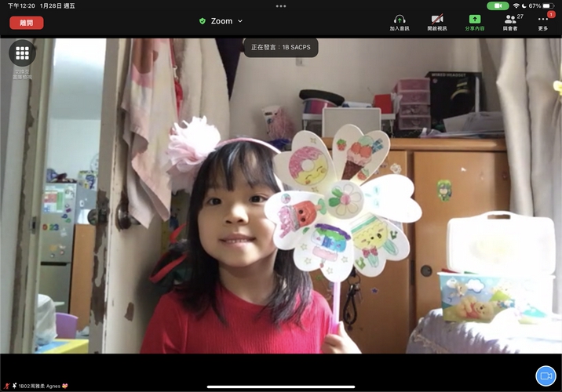Tap the muted microphone icon beside participant name
Image resolution: width=562 pixels, height=392 pixels.
pyautogui.click(x=5, y=387)
